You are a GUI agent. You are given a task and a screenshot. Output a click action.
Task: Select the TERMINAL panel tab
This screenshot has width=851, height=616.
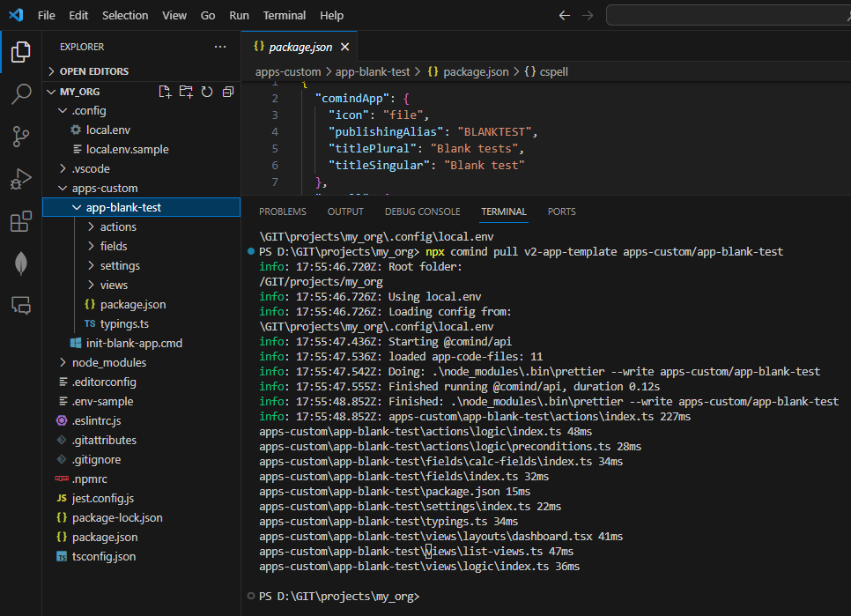tap(504, 212)
